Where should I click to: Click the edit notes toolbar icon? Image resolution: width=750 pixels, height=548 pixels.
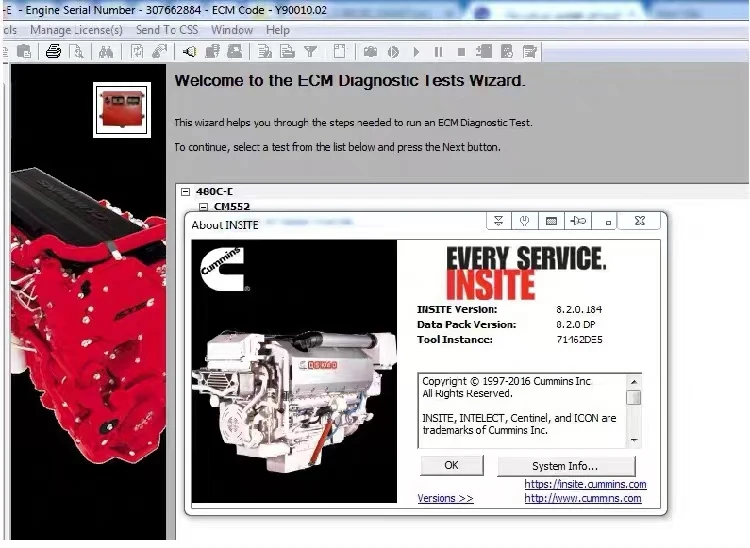click(529, 51)
